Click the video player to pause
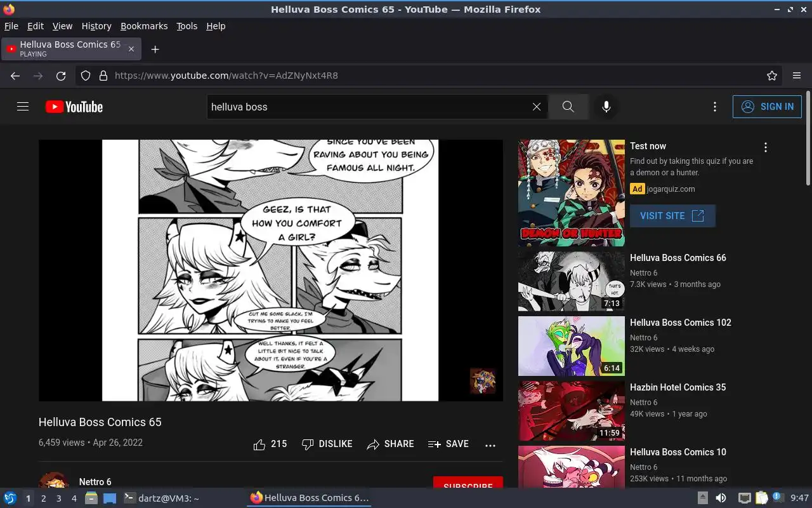The height and width of the screenshot is (508, 812). 270,271
